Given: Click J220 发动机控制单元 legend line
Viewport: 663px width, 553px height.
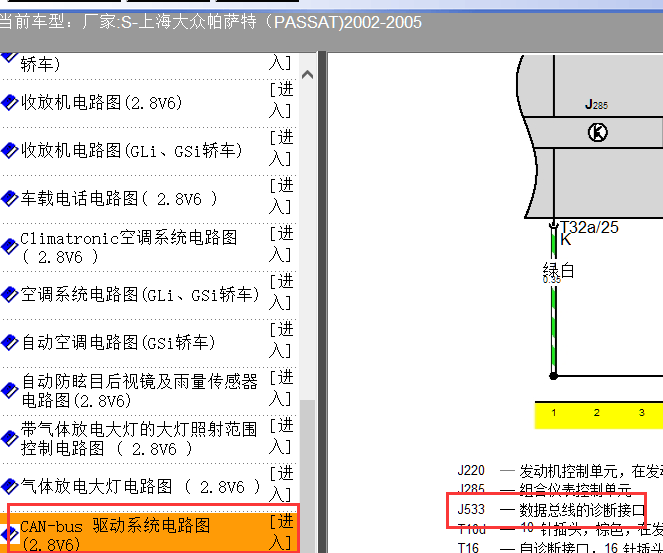Looking at the screenshot, I should tap(560, 471).
